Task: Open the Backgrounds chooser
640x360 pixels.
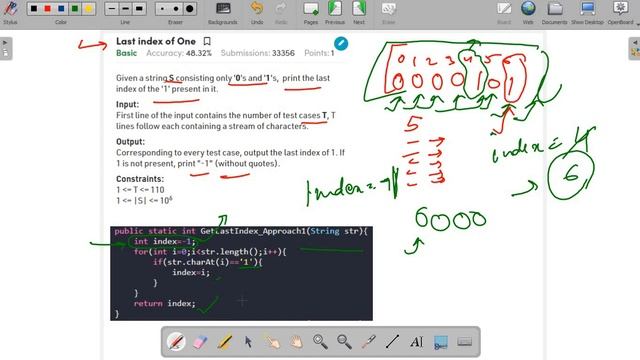Action: coord(223,12)
